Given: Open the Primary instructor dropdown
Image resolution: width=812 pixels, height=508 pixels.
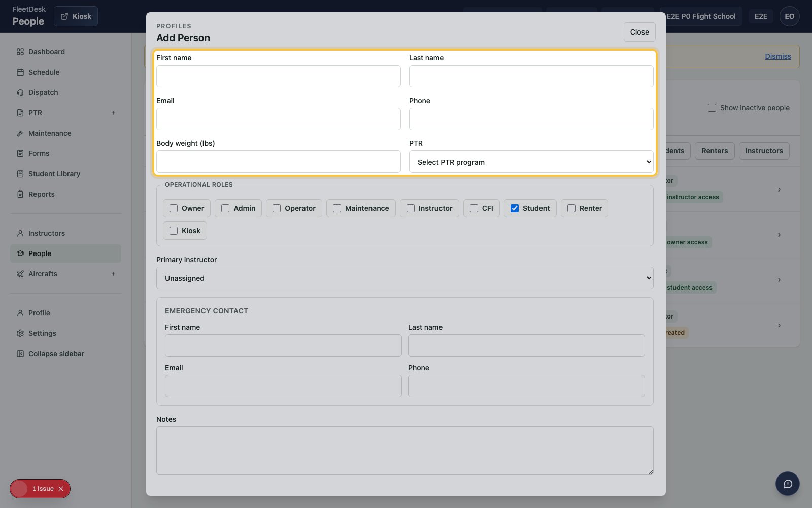Looking at the screenshot, I should point(404,278).
